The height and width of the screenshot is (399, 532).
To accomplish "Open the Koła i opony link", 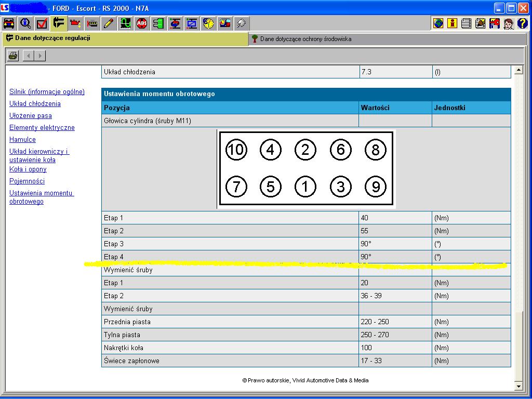I will pyautogui.click(x=28, y=169).
